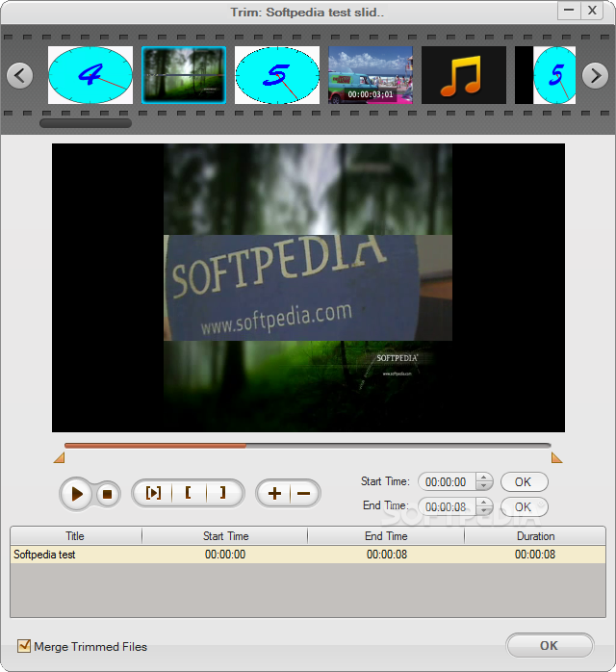Add a new trim segment with plus

274,493
